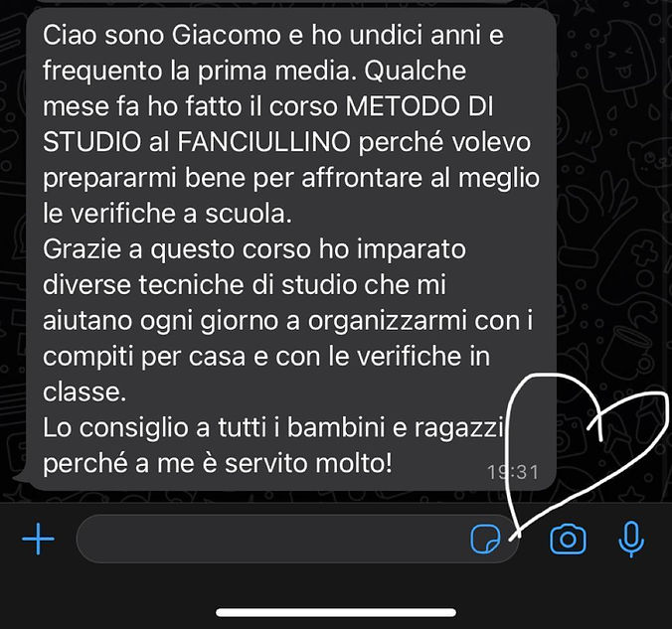Screen dimensions: 672x629
Task: Click the message bubble tail at bottom left
Action: pyautogui.click(x=22, y=476)
